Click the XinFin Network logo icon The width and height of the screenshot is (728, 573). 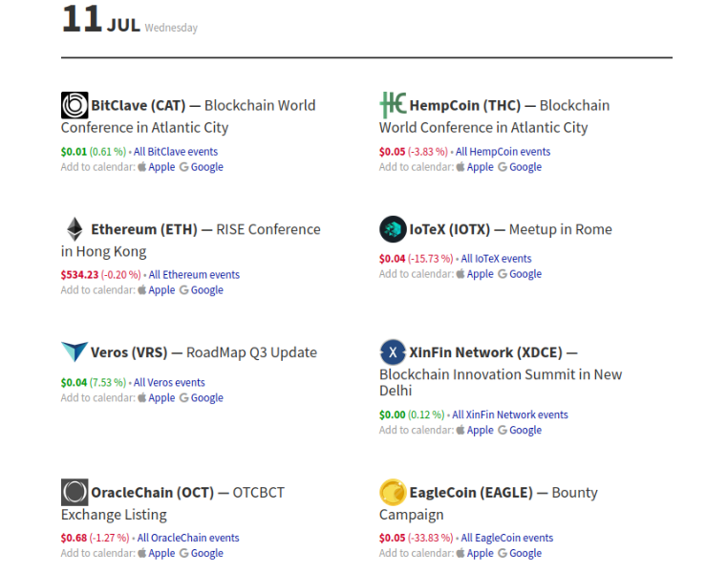click(393, 352)
